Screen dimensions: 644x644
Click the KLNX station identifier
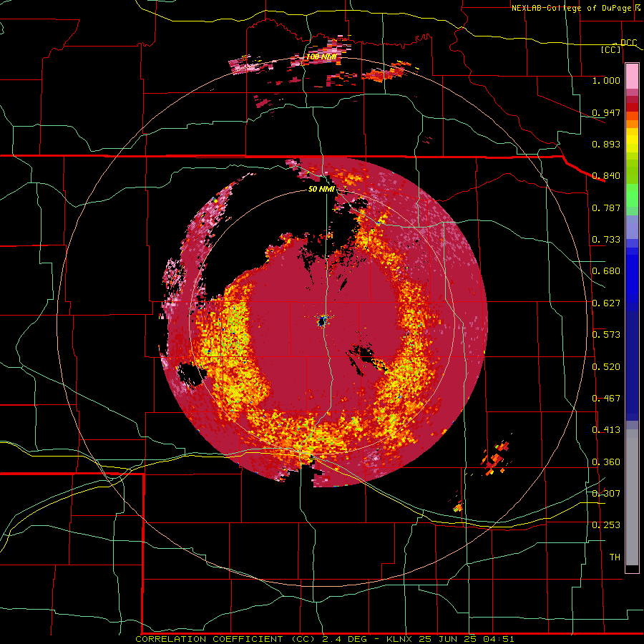click(401, 639)
